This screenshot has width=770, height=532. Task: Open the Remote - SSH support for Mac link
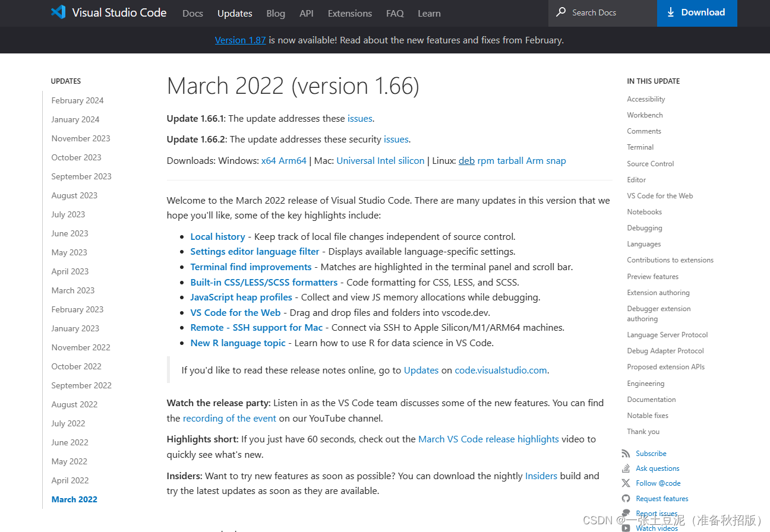pos(257,328)
